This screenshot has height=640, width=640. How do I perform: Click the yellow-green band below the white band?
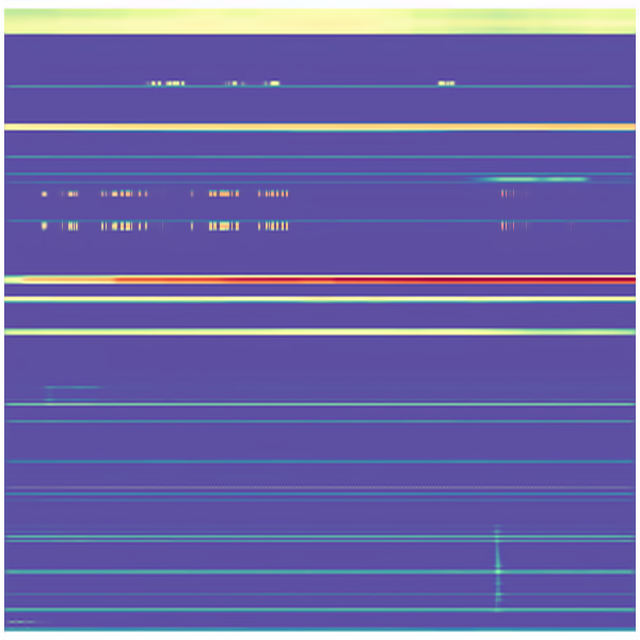click(320, 332)
